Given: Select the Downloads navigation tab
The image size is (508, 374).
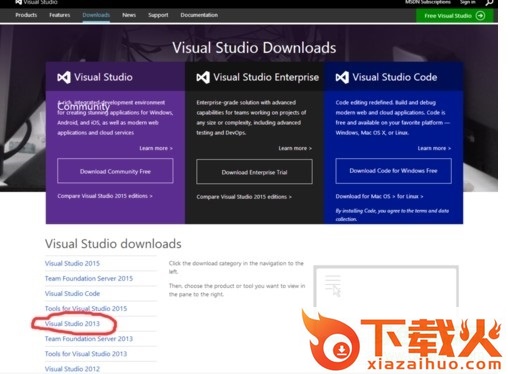Looking at the screenshot, I should point(96,15).
